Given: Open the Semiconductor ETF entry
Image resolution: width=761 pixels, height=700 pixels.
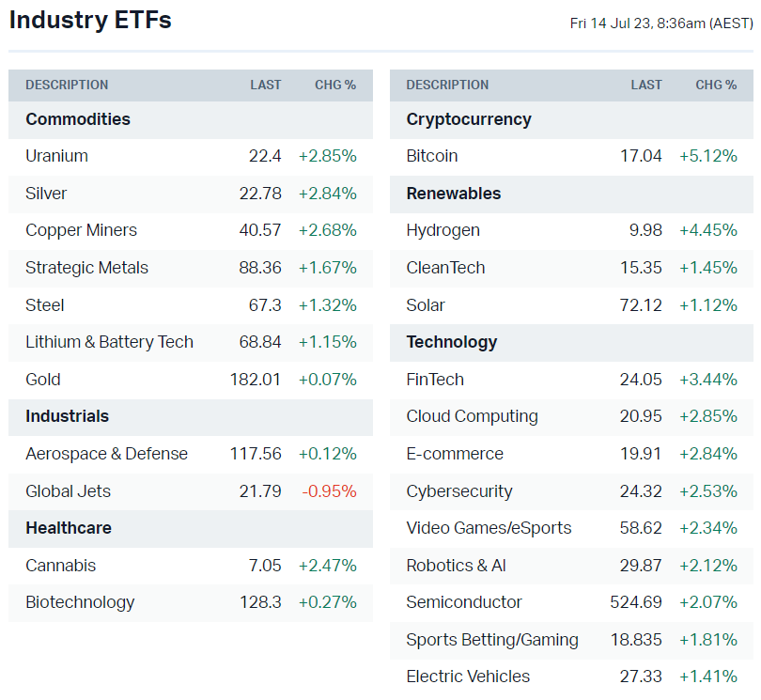Looking at the screenshot, I should tap(464, 602).
